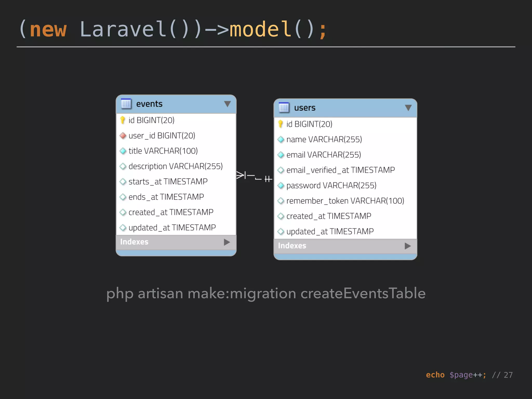Click the slide title (new Laravel())->model();
This screenshot has width=532, height=399.
tap(173, 29)
